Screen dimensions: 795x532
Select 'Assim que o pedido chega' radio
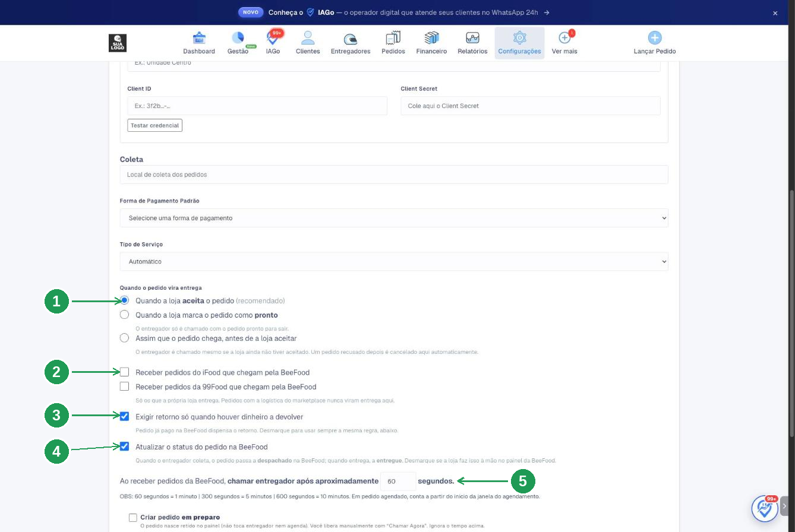[x=124, y=338]
